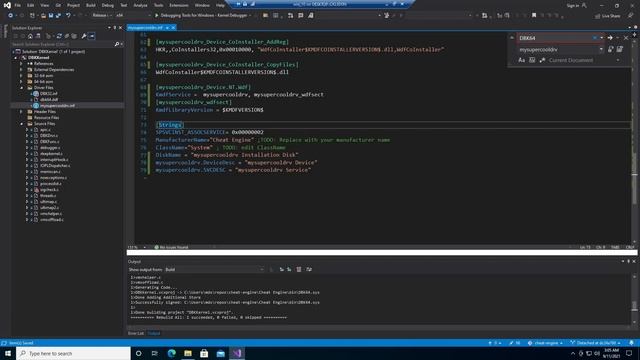The width and height of the screenshot is (640, 360).
Task: Click the No issues found status indicator
Action: (171, 247)
